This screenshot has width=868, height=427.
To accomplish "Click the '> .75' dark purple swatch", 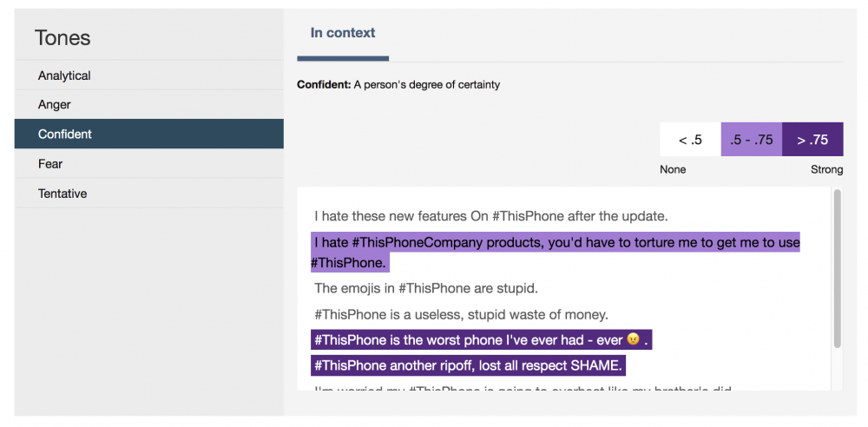I will [x=812, y=140].
